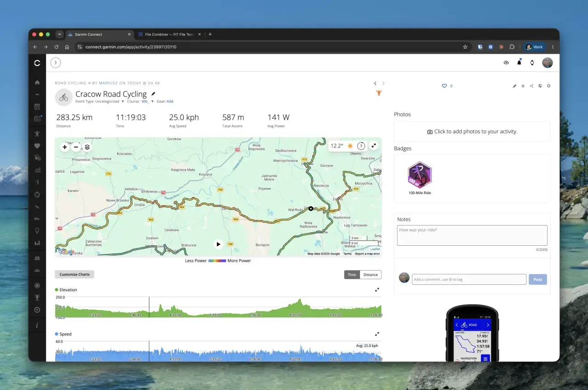Bookmark this page with star
This screenshot has width=588, height=390.
click(465, 47)
